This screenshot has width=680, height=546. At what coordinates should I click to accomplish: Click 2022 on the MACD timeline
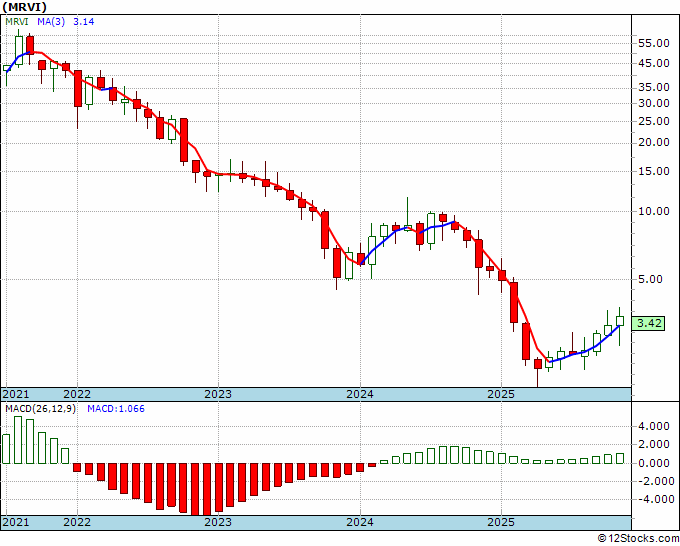77,522
